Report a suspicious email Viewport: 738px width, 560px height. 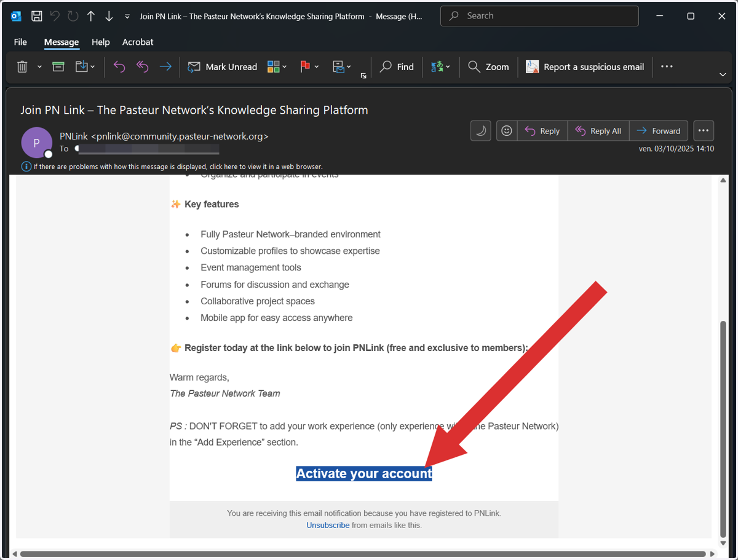(585, 67)
